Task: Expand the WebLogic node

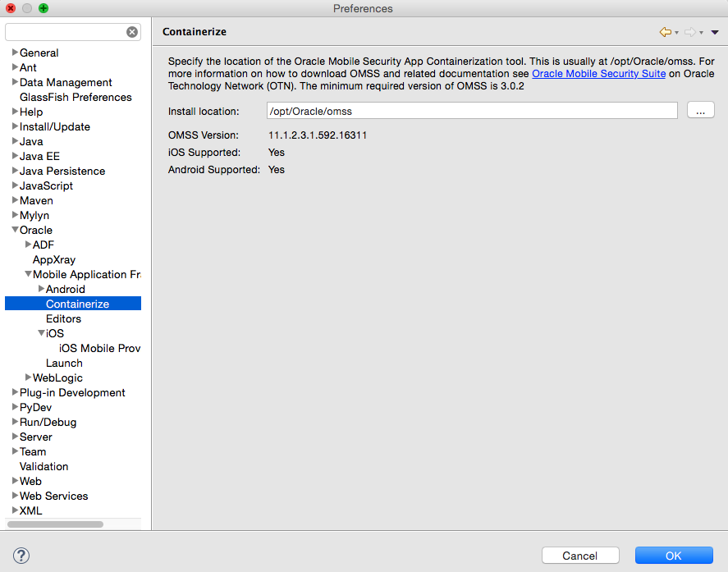Action: (x=28, y=377)
